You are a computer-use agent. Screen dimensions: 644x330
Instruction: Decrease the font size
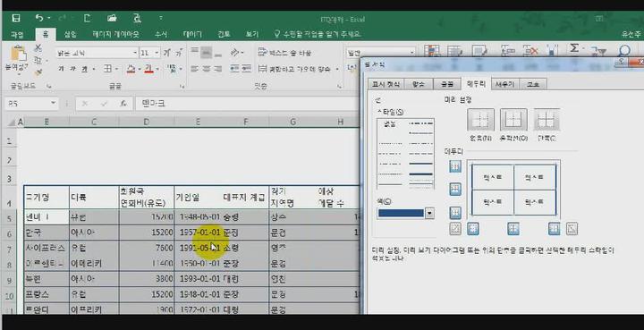[179, 53]
